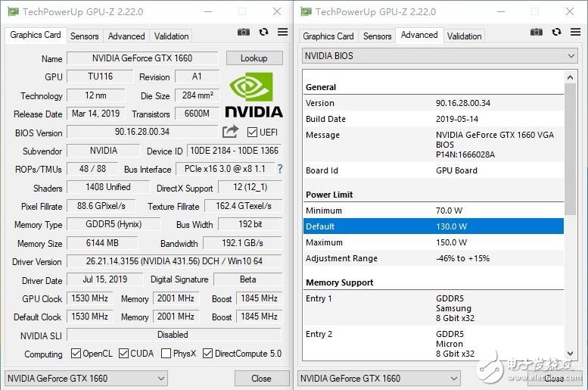This screenshot has height=390, width=588.
Task: Open Sensors tab in right window
Action: tap(378, 36)
